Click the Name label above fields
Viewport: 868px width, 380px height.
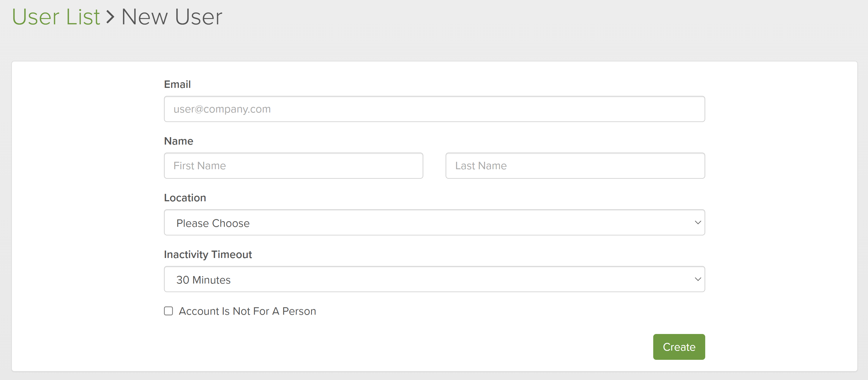pos(179,141)
